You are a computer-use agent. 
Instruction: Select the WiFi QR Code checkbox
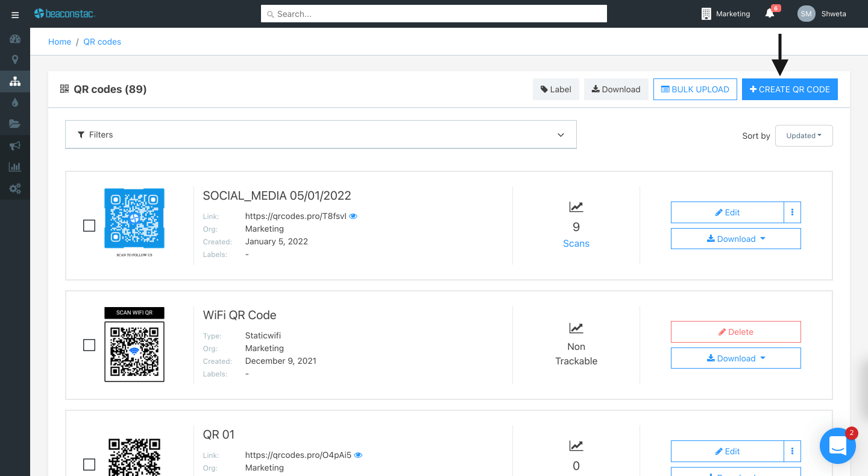pyautogui.click(x=89, y=345)
